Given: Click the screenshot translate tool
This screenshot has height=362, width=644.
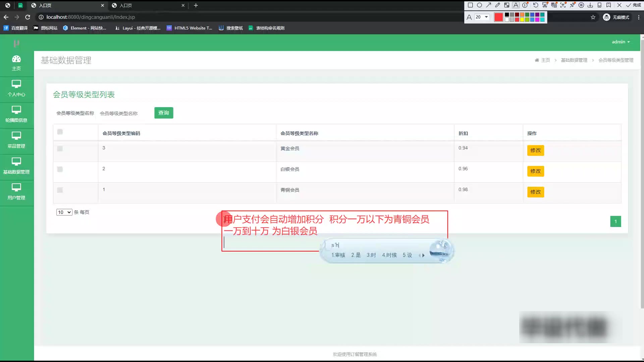Looking at the screenshot, I should click(554, 5).
